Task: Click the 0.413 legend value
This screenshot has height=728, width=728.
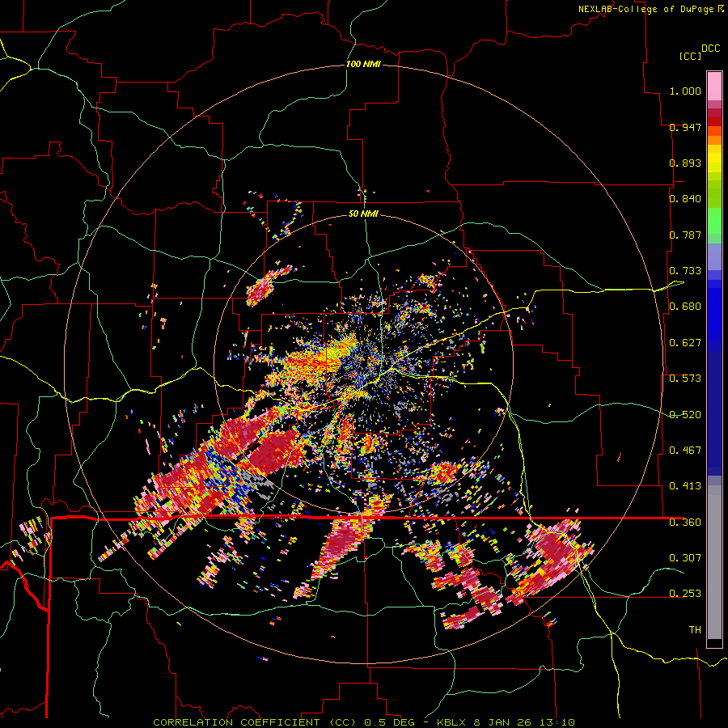Action: 685,486
